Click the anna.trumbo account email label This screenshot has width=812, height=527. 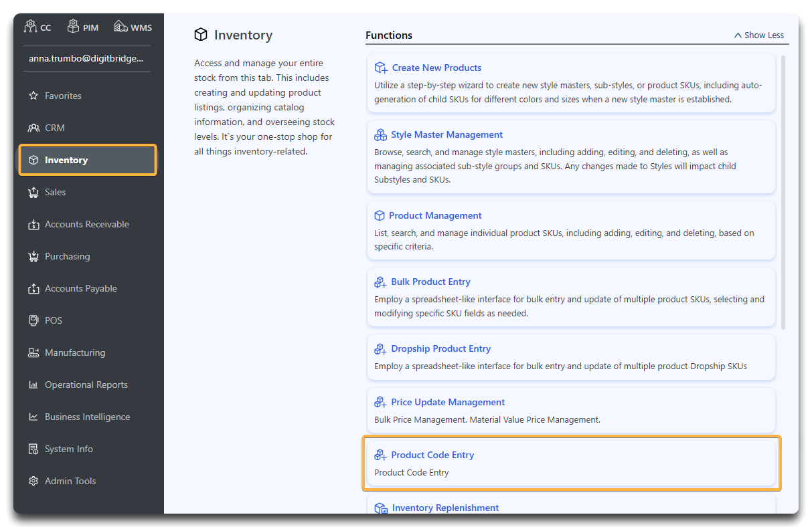tap(85, 58)
